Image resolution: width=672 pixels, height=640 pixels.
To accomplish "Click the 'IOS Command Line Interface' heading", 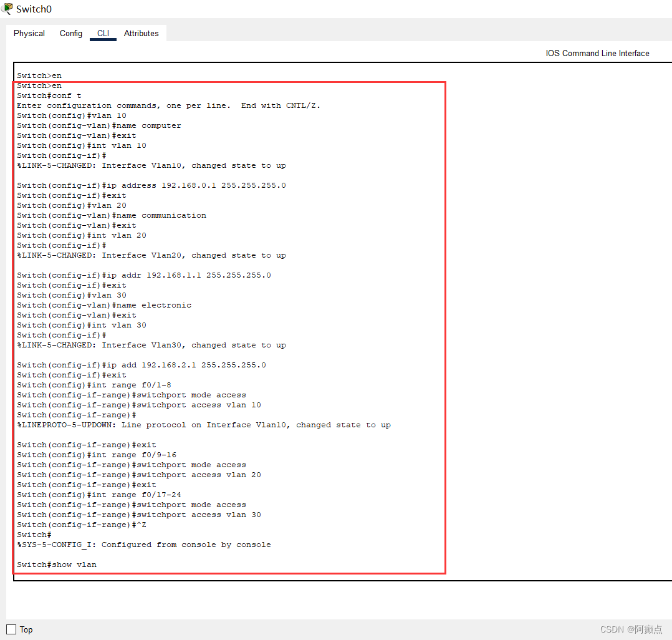I will (x=597, y=53).
